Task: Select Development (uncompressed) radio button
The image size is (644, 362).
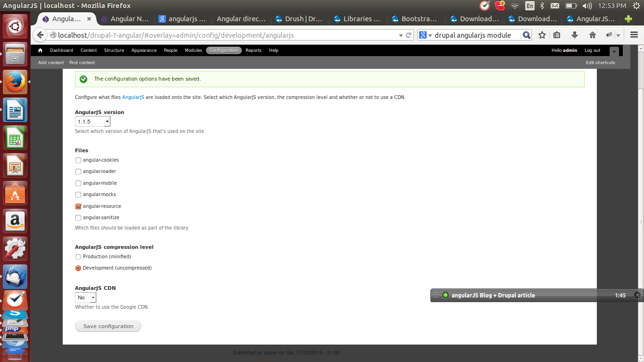Action: (x=78, y=268)
